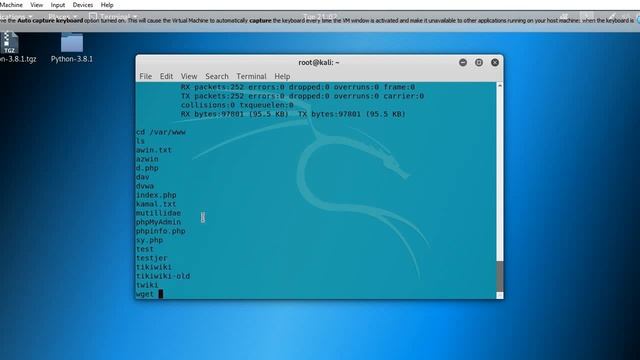Click 'awin.txt' in the terminal listing

pyautogui.click(x=154, y=150)
